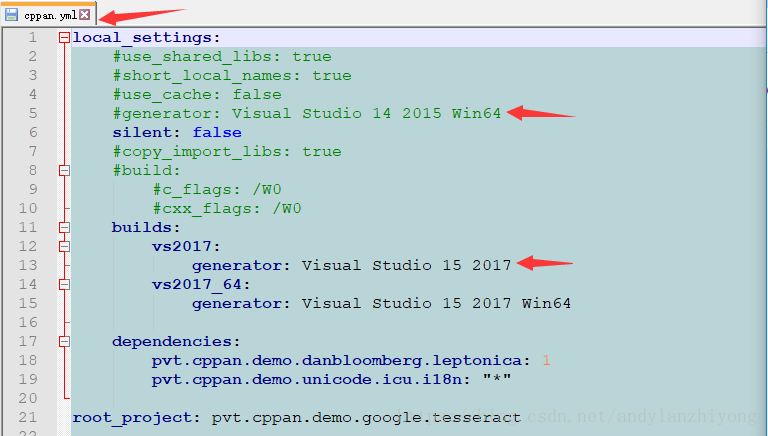The width and height of the screenshot is (768, 436).
Task: Click the orange '1' version value
Action: click(x=546, y=361)
